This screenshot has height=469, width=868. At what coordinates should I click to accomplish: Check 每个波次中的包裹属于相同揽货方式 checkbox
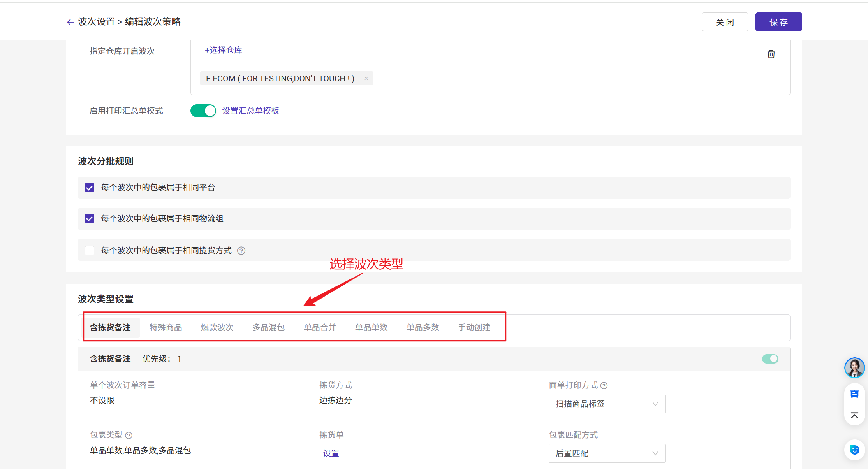click(x=90, y=251)
